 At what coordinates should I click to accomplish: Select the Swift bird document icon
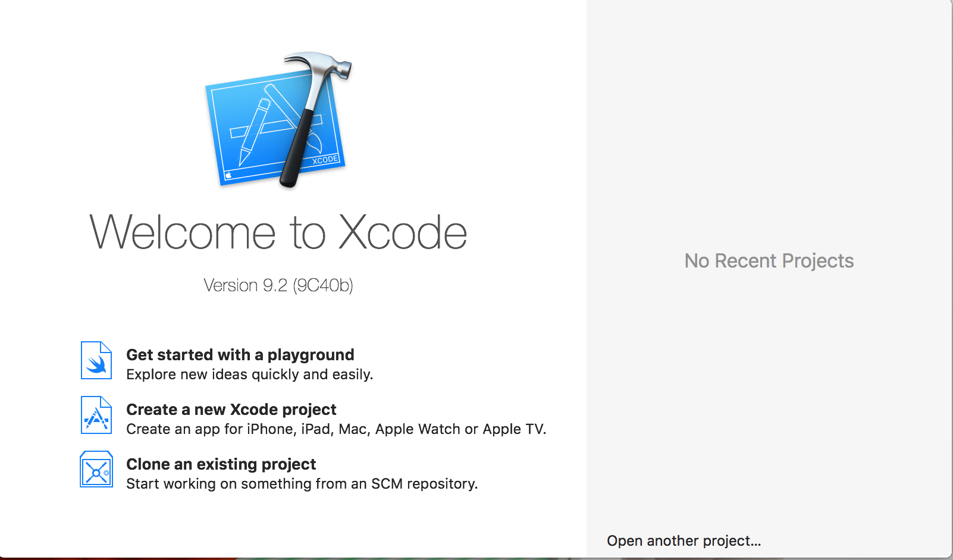(96, 361)
